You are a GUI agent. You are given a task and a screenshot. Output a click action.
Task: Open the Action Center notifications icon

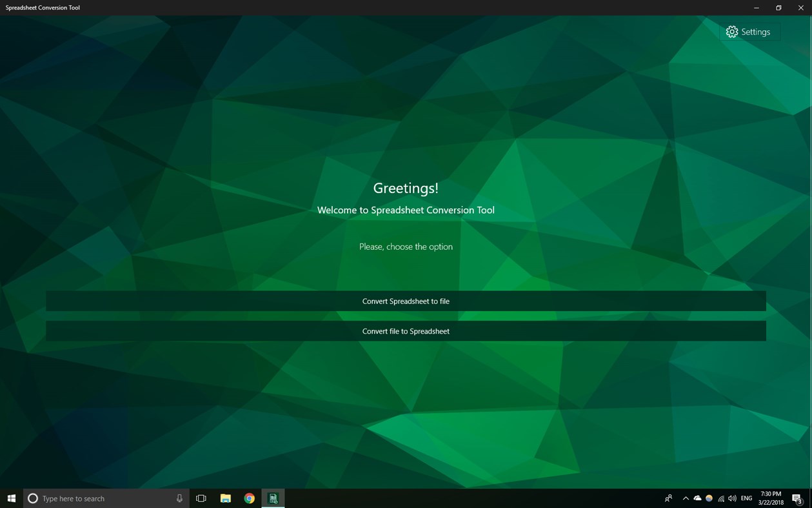click(796, 498)
